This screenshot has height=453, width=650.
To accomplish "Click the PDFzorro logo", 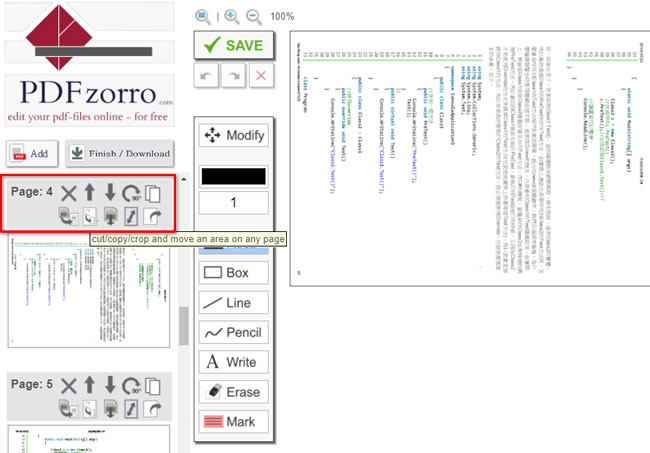I will (90, 63).
